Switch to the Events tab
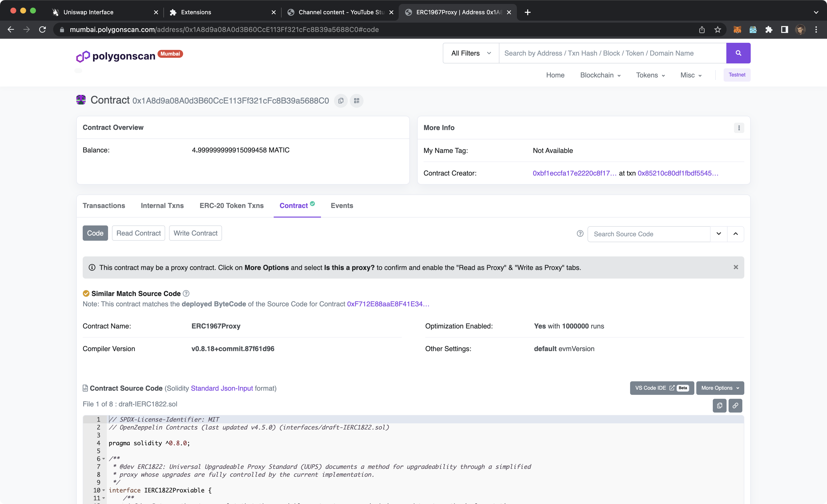827x504 pixels. point(342,206)
